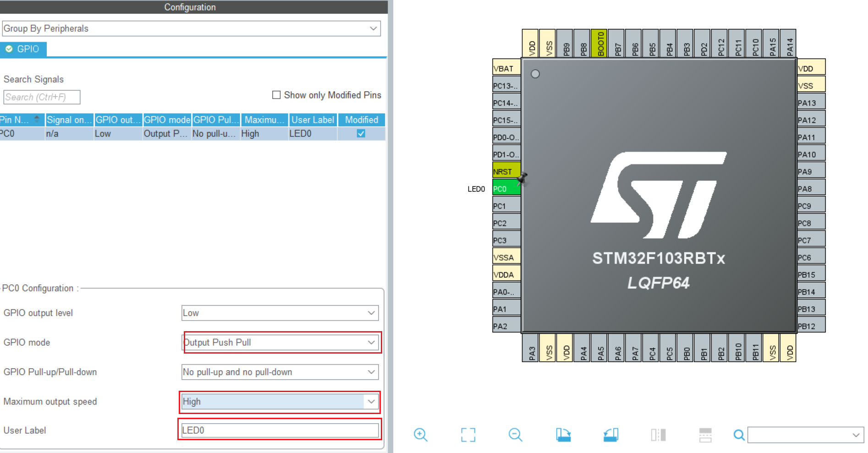Toggle Modified checkbox in PC0 row
Viewport: 868px width, 453px height.
[x=361, y=133]
